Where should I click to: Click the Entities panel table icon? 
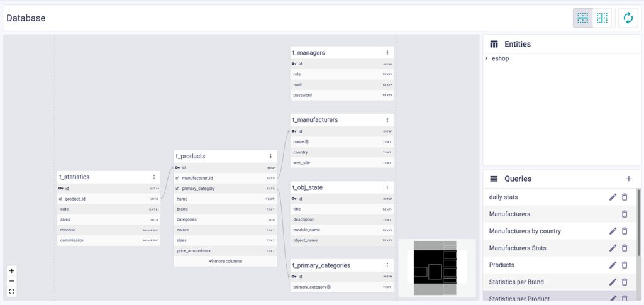494,44
